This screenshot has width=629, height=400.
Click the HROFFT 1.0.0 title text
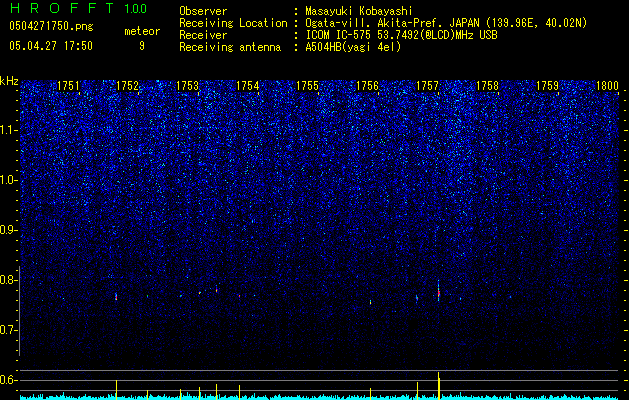click(78, 8)
